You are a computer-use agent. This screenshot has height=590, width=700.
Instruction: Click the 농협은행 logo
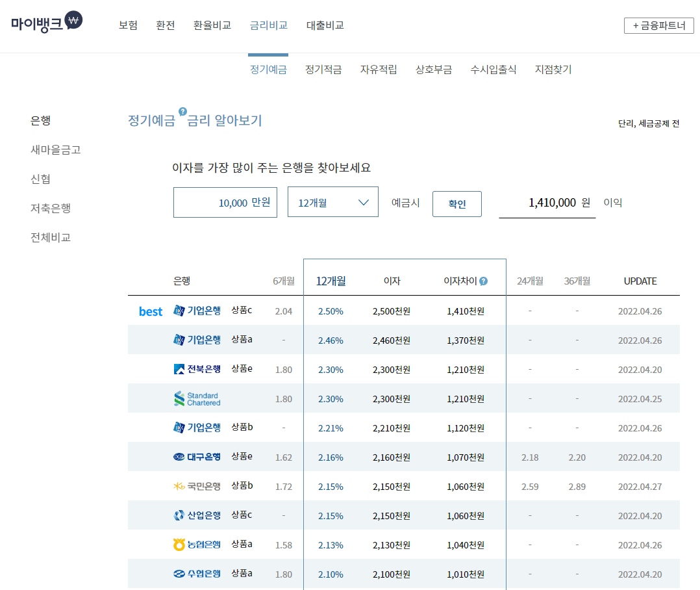(197, 545)
